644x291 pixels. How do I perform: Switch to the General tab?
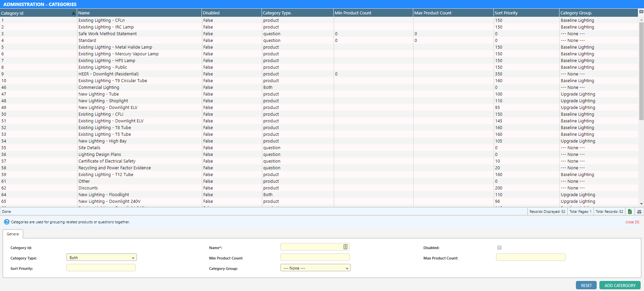(x=13, y=234)
